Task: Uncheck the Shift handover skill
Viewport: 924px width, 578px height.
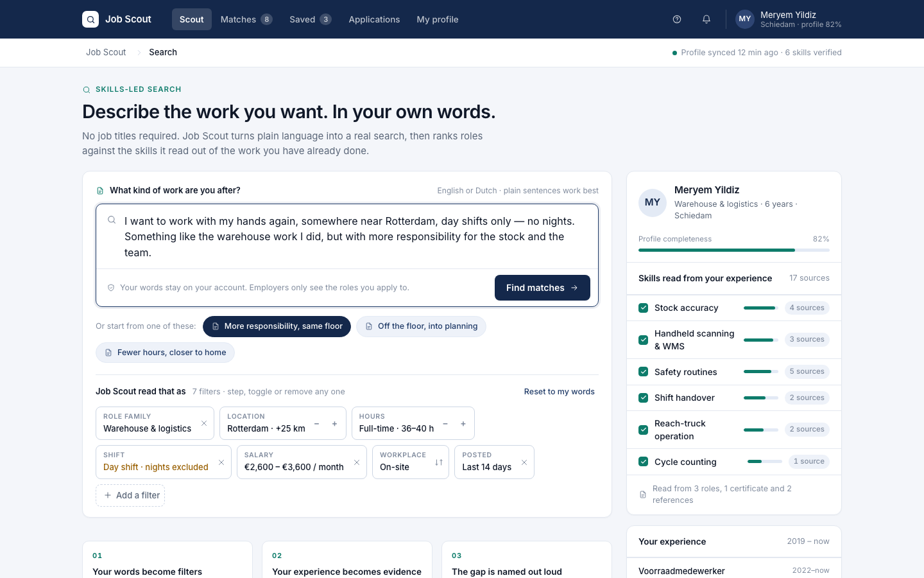Action: [x=644, y=398]
